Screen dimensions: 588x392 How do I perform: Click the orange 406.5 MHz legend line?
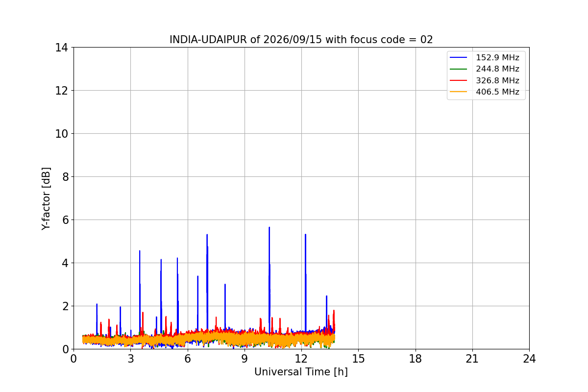tap(460, 92)
